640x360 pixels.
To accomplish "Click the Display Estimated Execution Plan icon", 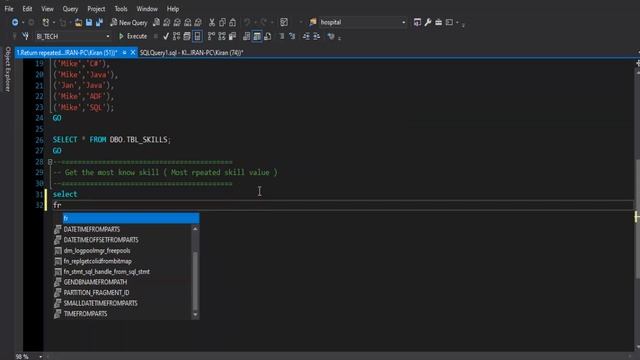I will click(176, 36).
